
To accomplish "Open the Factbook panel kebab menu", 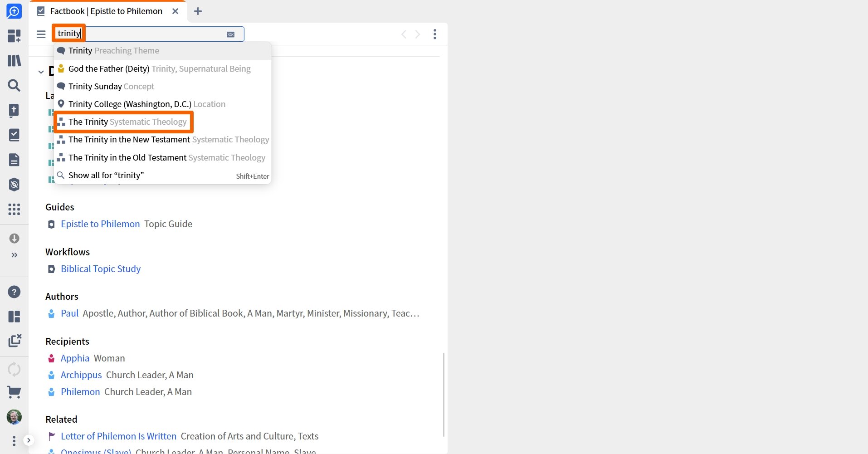I will coord(434,34).
